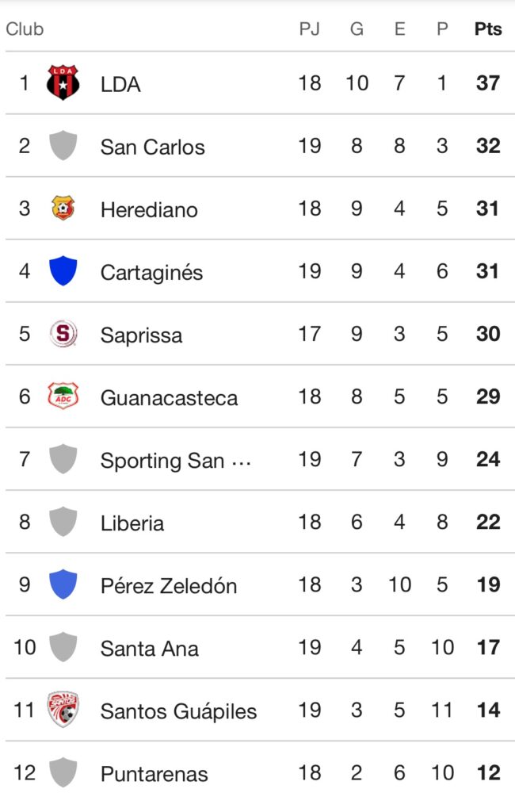This screenshot has width=515, height=812.
Task: Click the Pts column header
Action: pyautogui.click(x=488, y=29)
